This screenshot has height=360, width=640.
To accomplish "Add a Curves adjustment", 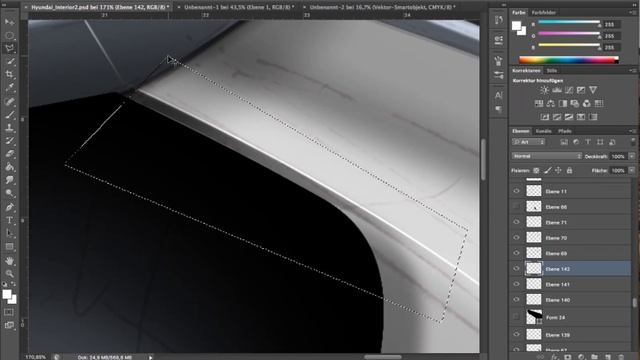I will (x=569, y=90).
